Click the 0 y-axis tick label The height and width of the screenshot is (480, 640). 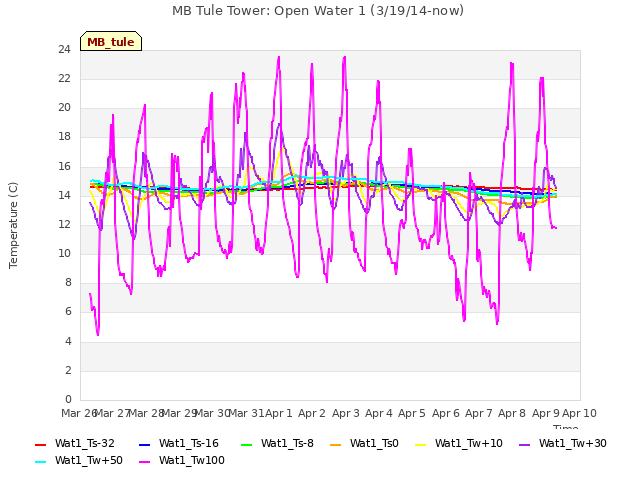pyautogui.click(x=68, y=400)
